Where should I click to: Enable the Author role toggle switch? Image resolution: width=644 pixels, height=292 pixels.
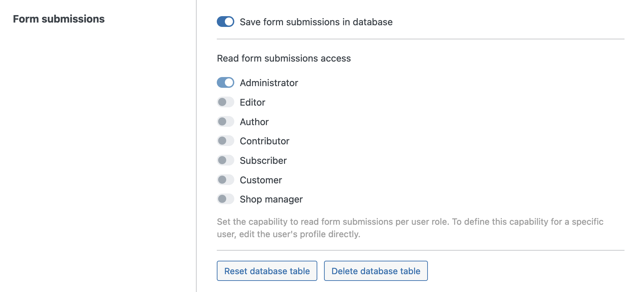(x=225, y=122)
